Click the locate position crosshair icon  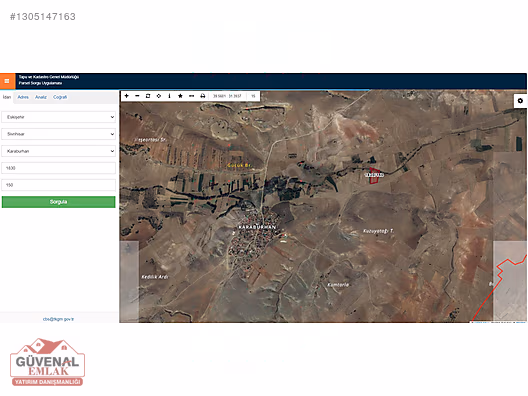159,96
